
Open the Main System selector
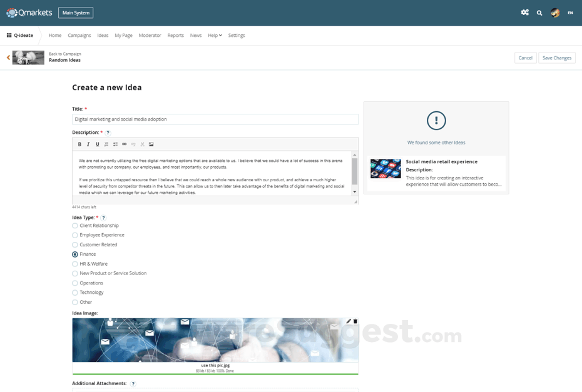click(x=76, y=13)
